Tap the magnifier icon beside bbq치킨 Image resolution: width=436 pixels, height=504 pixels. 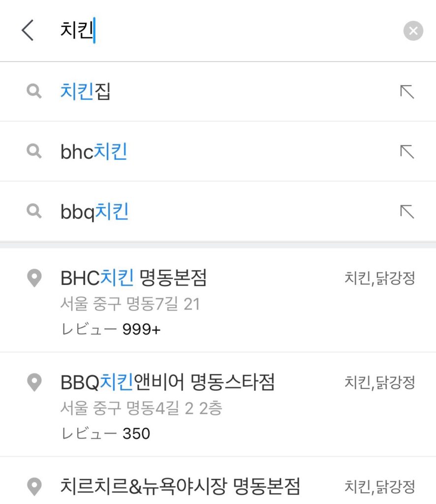34,211
